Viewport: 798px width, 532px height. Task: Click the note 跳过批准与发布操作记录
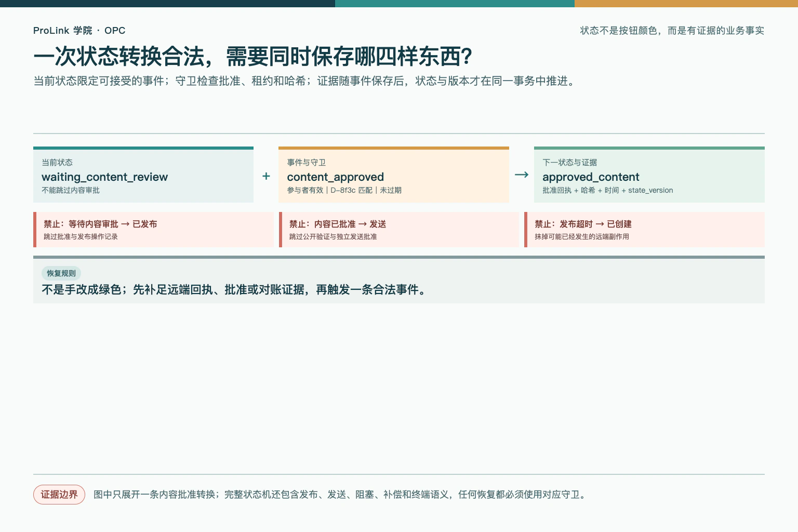point(81,236)
